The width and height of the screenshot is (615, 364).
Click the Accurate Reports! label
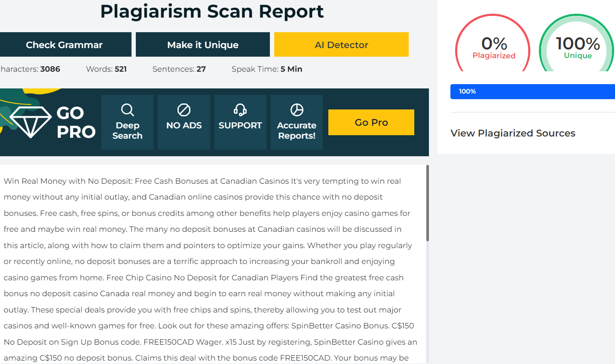[297, 130]
